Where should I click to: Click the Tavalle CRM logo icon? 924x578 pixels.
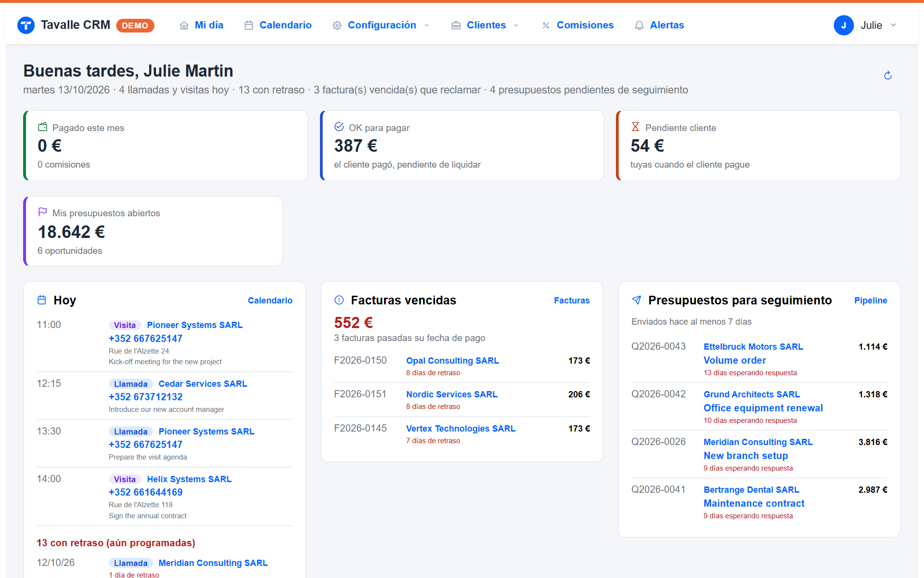(26, 25)
